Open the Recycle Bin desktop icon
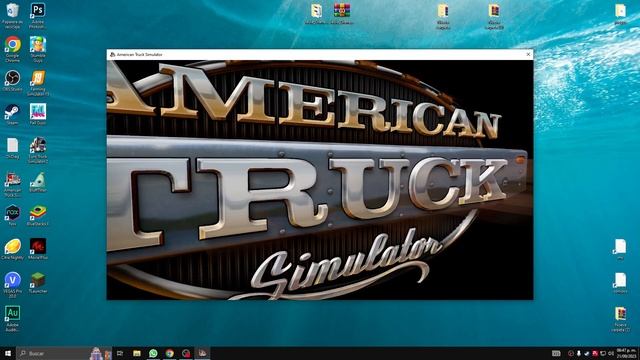This screenshot has height=360, width=640. [12, 15]
